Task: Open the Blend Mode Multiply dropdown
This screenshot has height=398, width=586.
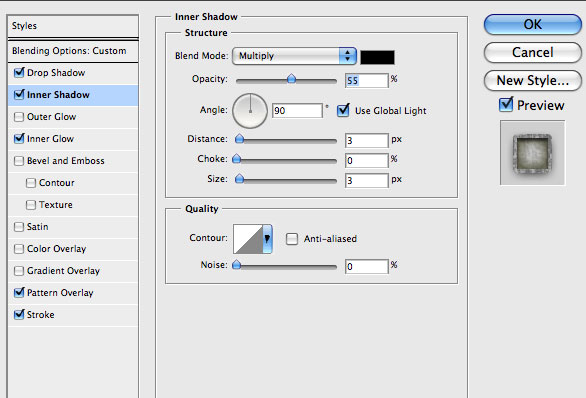Action: 294,56
